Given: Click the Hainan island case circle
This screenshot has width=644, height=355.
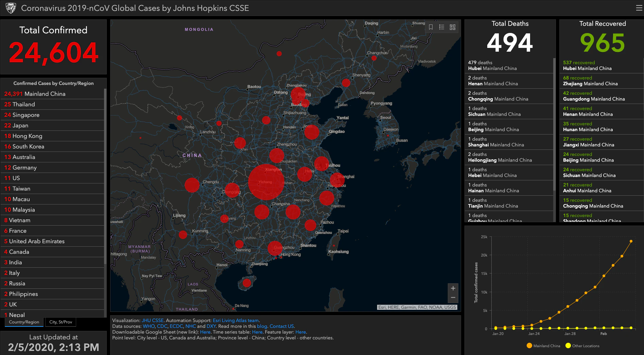Looking at the screenshot, I should pyautogui.click(x=247, y=283).
